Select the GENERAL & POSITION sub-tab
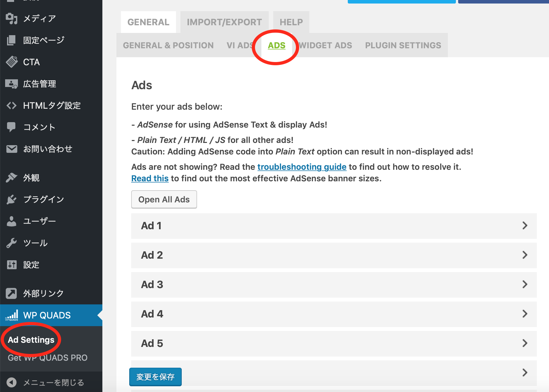 (x=168, y=45)
